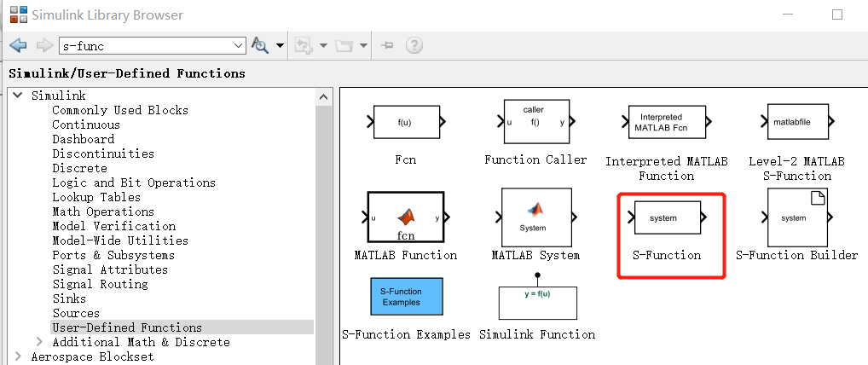Toggle the stay-on-top pin icon
The width and height of the screenshot is (868, 365).
click(x=387, y=45)
